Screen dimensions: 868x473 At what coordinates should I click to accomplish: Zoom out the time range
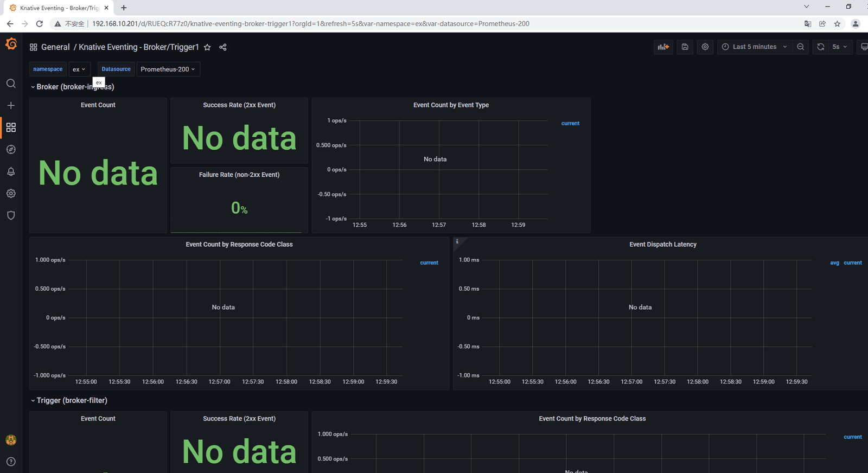(801, 47)
